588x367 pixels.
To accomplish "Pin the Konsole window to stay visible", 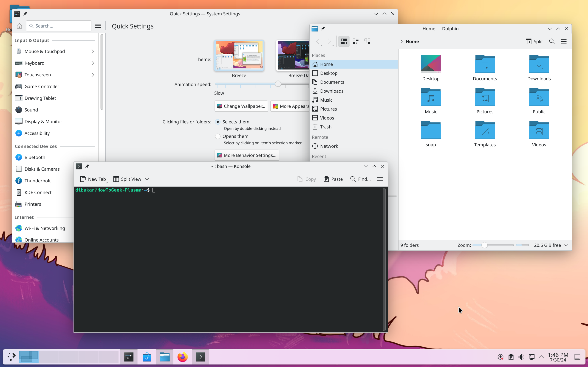I will 87,166.
